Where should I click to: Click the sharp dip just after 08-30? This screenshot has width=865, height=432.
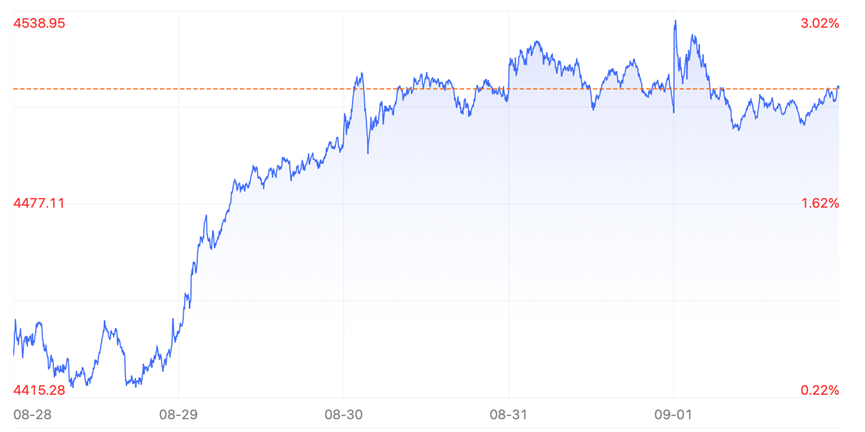coord(368,152)
